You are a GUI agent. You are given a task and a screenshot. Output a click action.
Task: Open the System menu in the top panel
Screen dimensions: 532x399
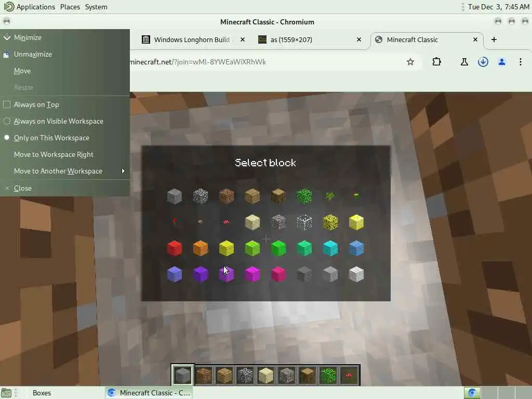click(96, 7)
